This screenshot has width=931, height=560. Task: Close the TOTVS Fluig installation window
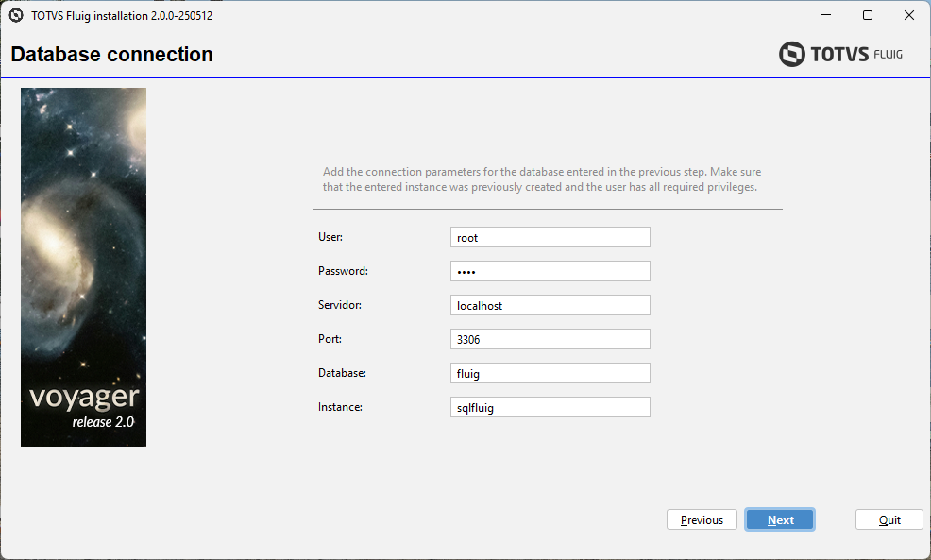coord(909,15)
